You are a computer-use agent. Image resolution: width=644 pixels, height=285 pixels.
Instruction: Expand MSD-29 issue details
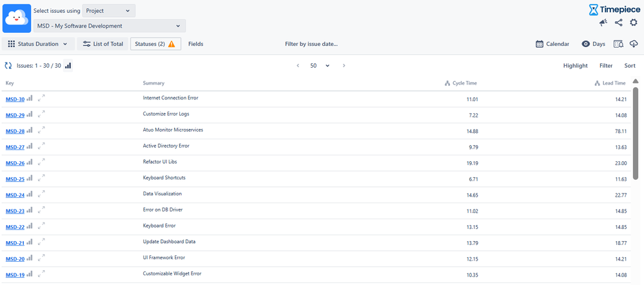pos(41,115)
